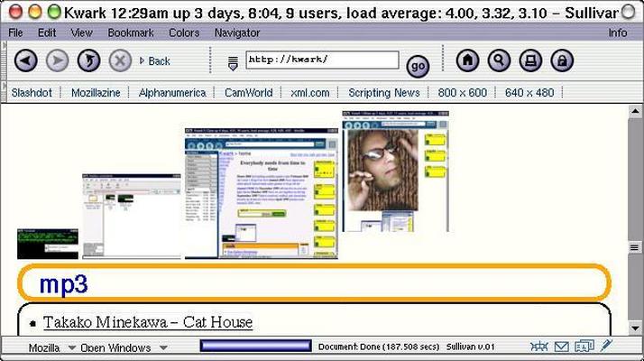
Task: Select the 800 x 600 size shortcut
Action: pyautogui.click(x=462, y=93)
